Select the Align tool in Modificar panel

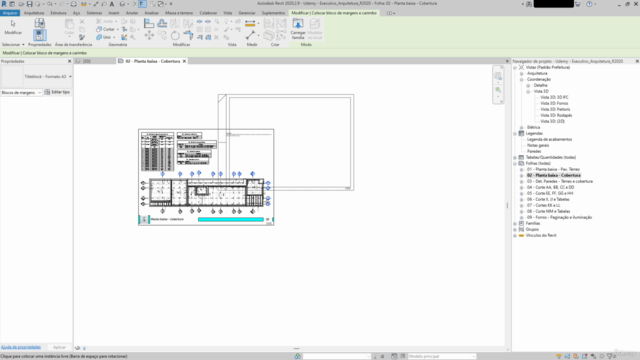pos(149,23)
